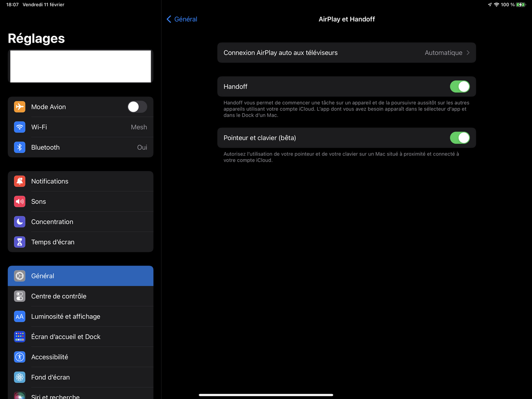The width and height of the screenshot is (532, 399).
Task: Open Bluetooth settings
Action: tap(81, 147)
